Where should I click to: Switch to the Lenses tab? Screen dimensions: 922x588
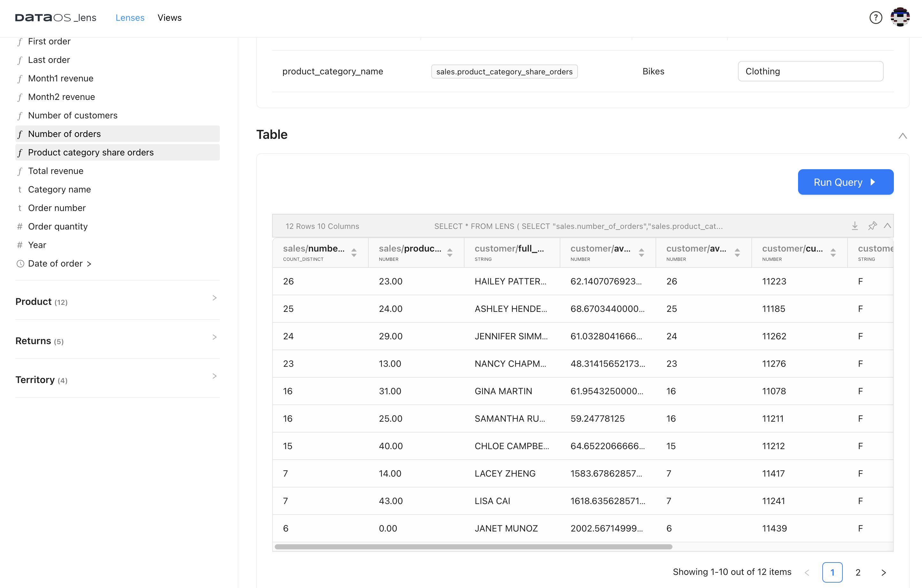130,18
